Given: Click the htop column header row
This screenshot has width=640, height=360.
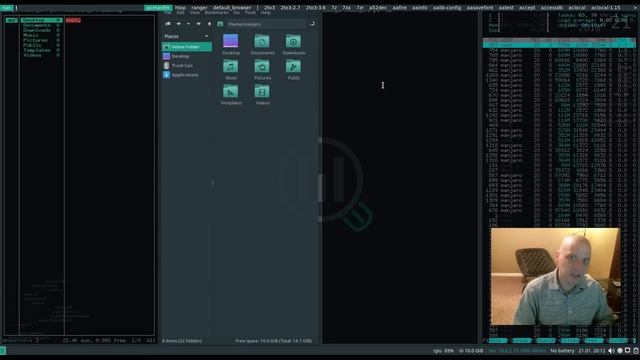Looking at the screenshot, I should pos(559,40).
